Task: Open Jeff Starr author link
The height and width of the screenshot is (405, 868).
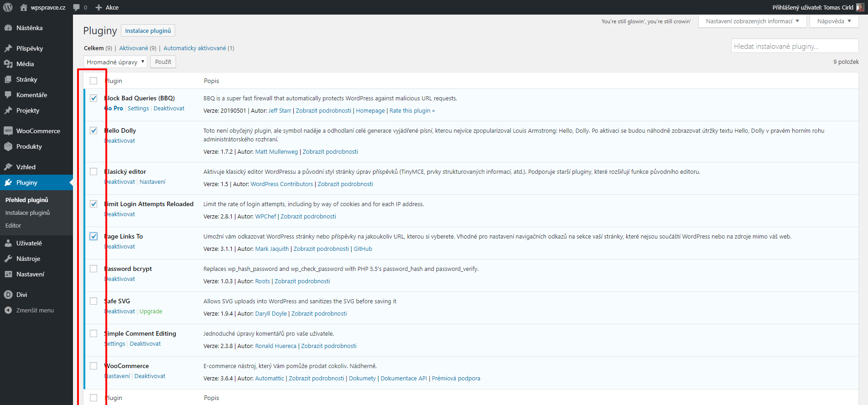Action: point(280,111)
